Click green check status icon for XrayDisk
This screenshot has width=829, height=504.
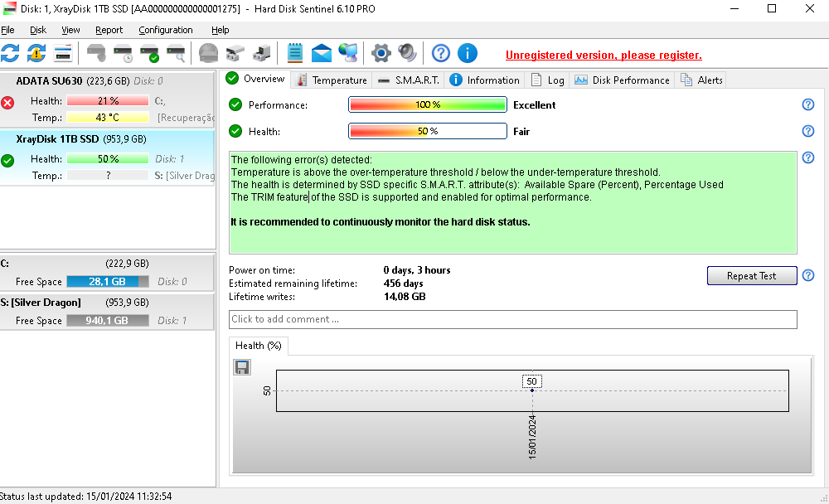(7, 161)
